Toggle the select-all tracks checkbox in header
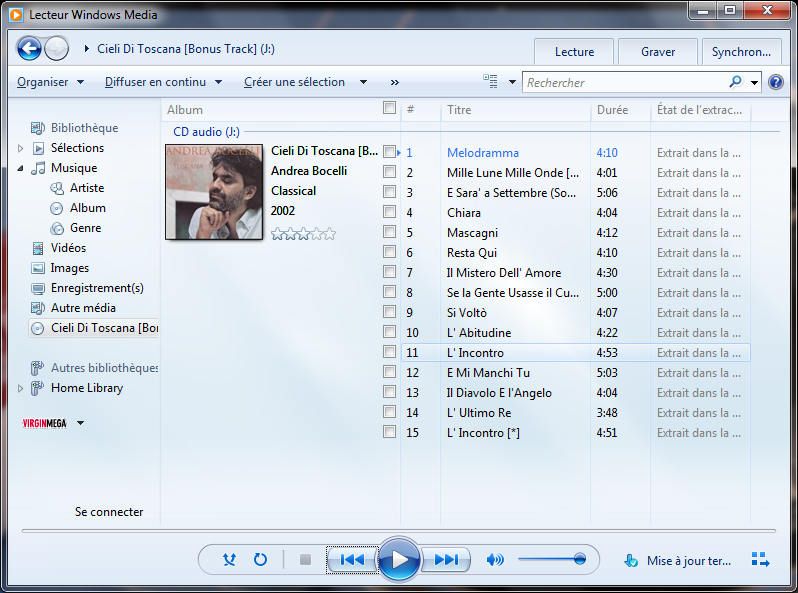 [389, 107]
